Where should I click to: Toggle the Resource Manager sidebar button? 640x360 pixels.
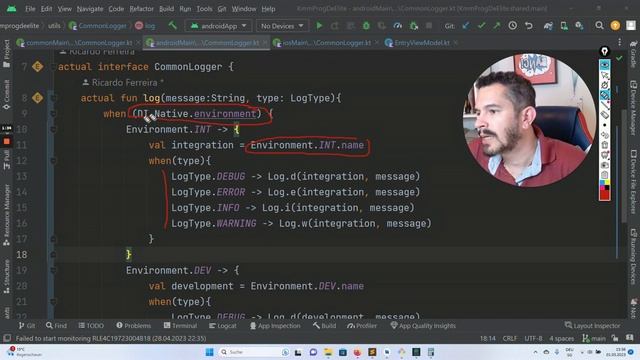tap(6, 214)
